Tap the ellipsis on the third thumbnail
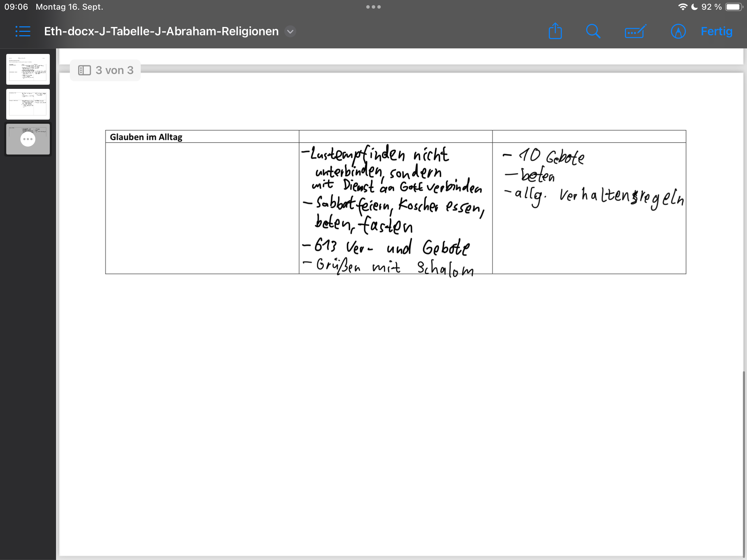The image size is (747, 560). point(28,139)
